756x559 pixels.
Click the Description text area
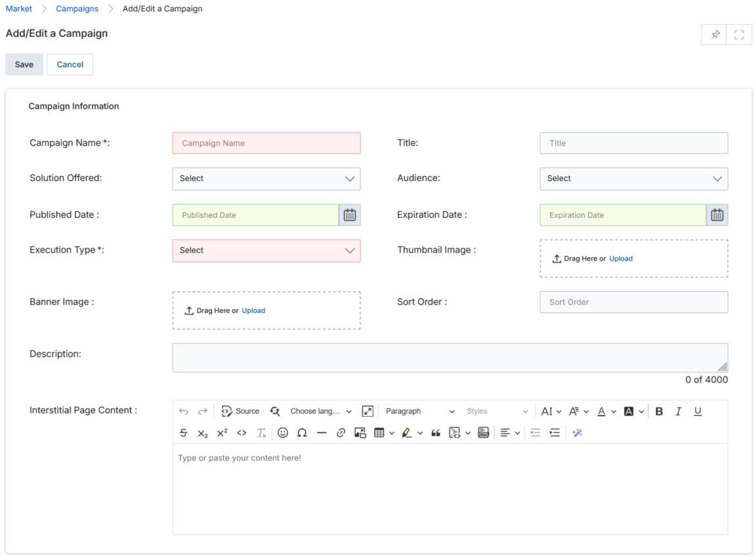tap(450, 358)
